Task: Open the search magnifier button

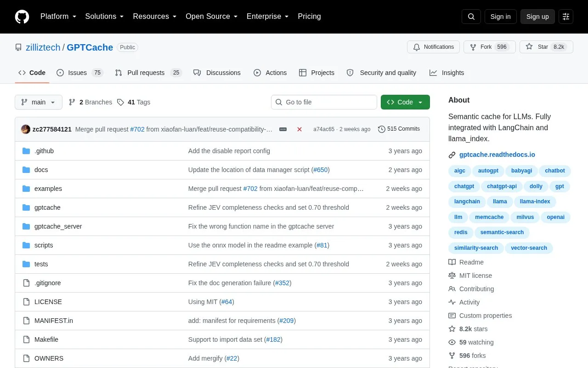Action: click(471, 17)
